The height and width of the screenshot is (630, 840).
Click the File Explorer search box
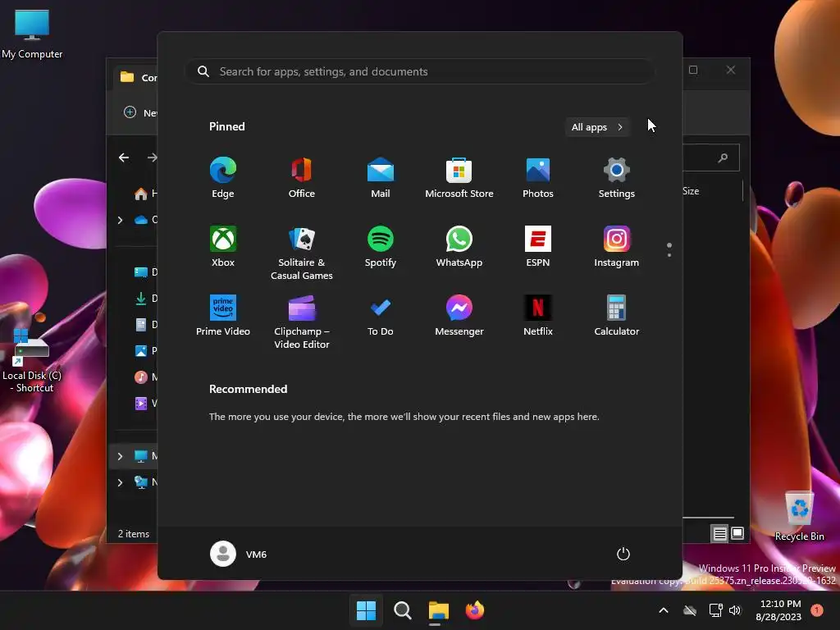[711, 157]
